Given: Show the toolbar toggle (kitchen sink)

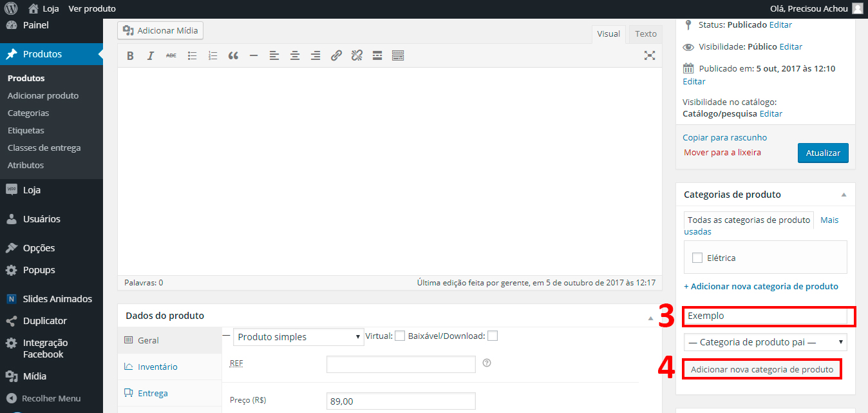Looking at the screenshot, I should 398,56.
